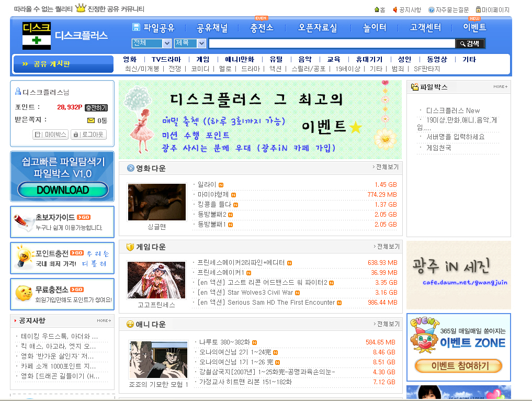Click the crown icon in top tagline
The image size is (532, 401).
(81, 8)
